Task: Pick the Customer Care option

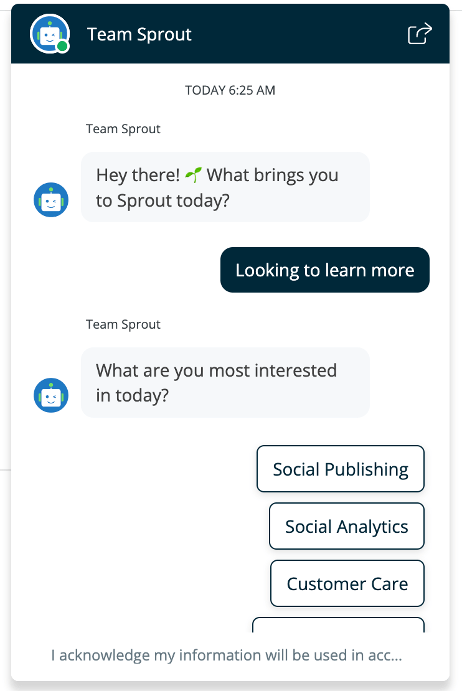Action: (347, 583)
